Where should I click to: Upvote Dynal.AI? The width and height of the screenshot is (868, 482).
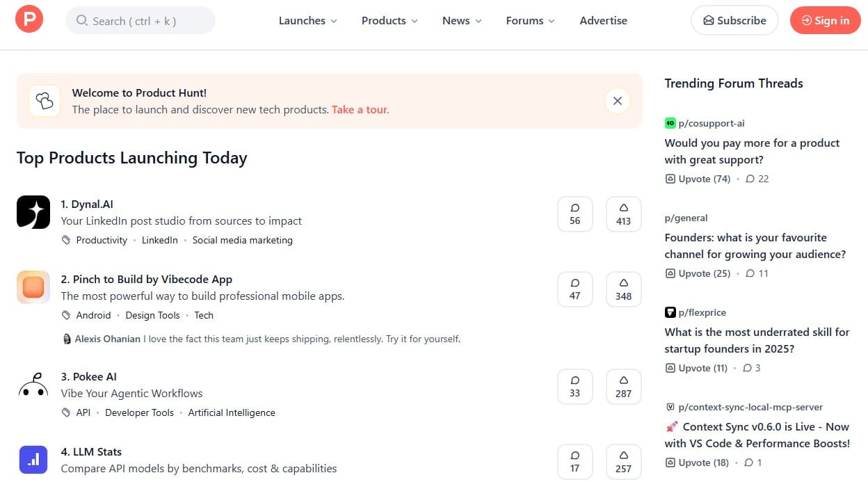[623, 214]
